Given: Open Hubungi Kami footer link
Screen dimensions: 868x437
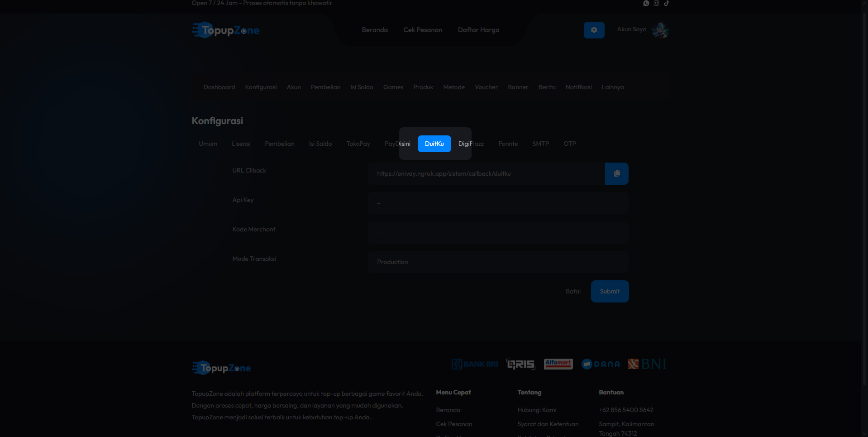Looking at the screenshot, I should (537, 410).
